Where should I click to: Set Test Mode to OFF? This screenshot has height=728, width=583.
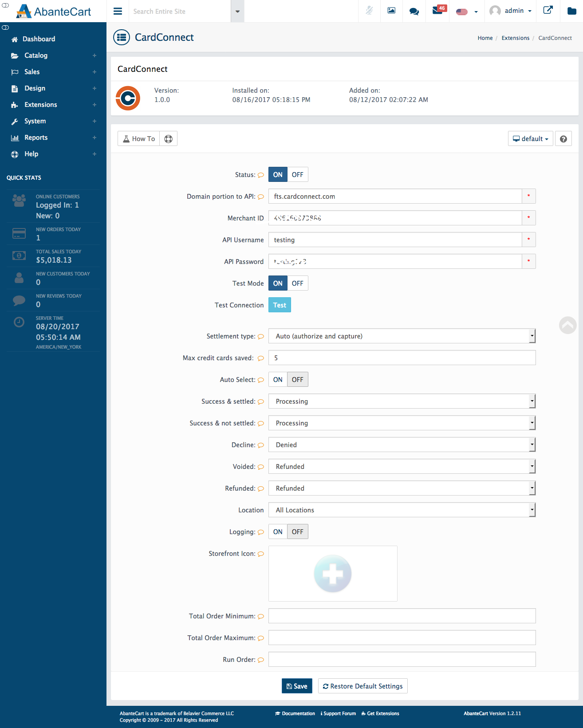(x=298, y=283)
